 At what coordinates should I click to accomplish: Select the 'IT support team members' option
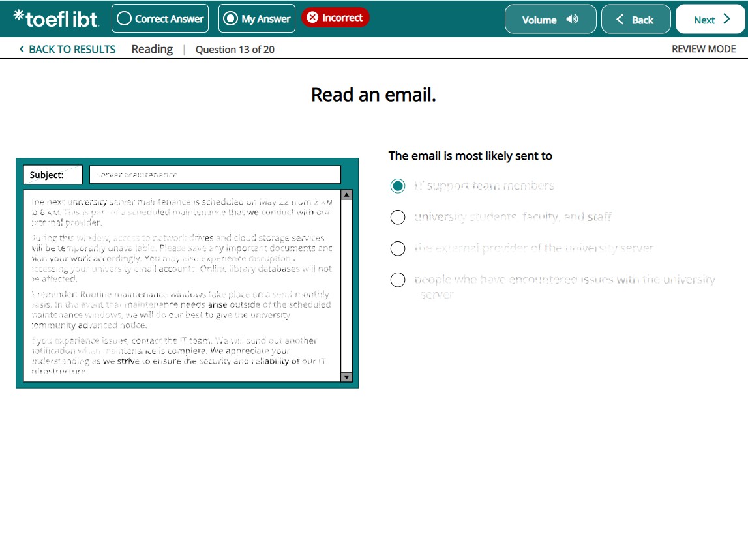(398, 186)
